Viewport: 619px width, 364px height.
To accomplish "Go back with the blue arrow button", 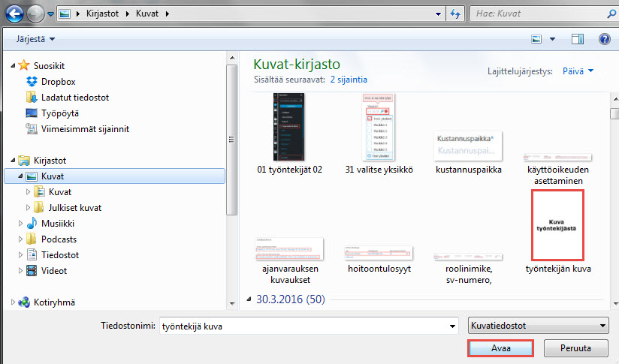I will coord(14,14).
